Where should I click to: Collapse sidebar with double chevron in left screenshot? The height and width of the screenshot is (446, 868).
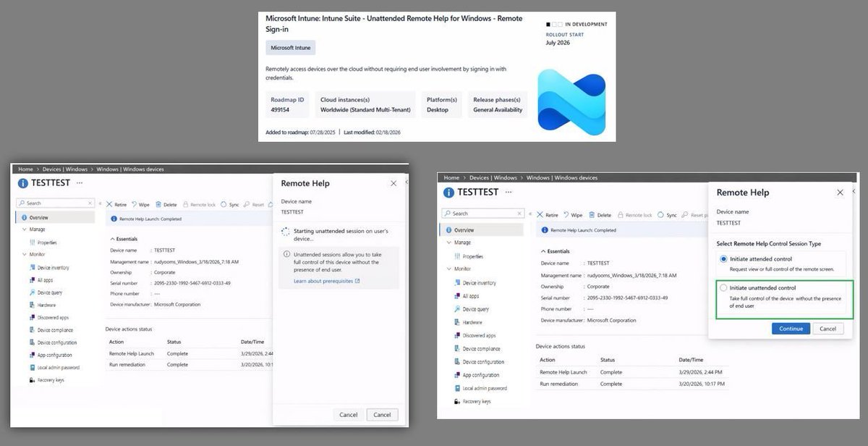[x=98, y=204]
